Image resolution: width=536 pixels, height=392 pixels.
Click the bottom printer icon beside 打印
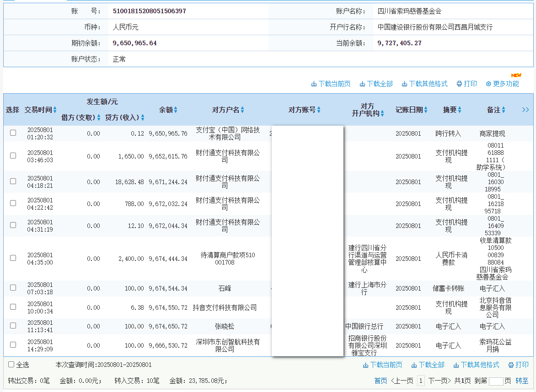tap(511, 366)
